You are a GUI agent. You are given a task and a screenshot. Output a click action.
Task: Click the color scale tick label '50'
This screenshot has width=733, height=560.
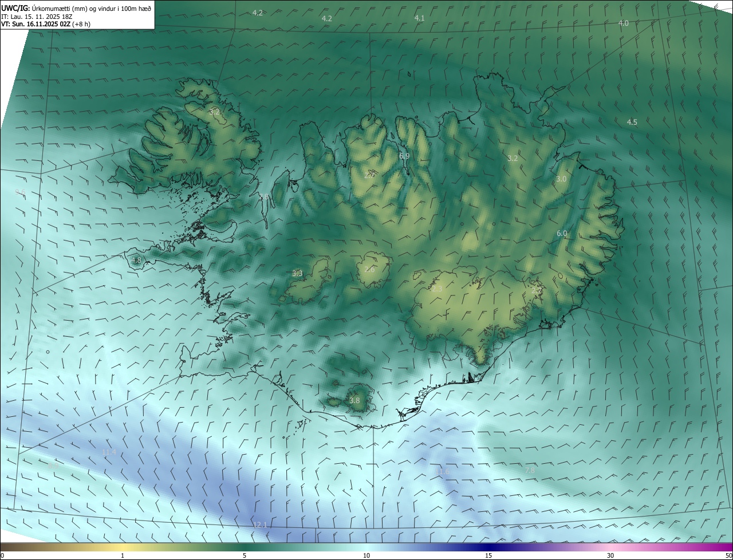click(728, 555)
